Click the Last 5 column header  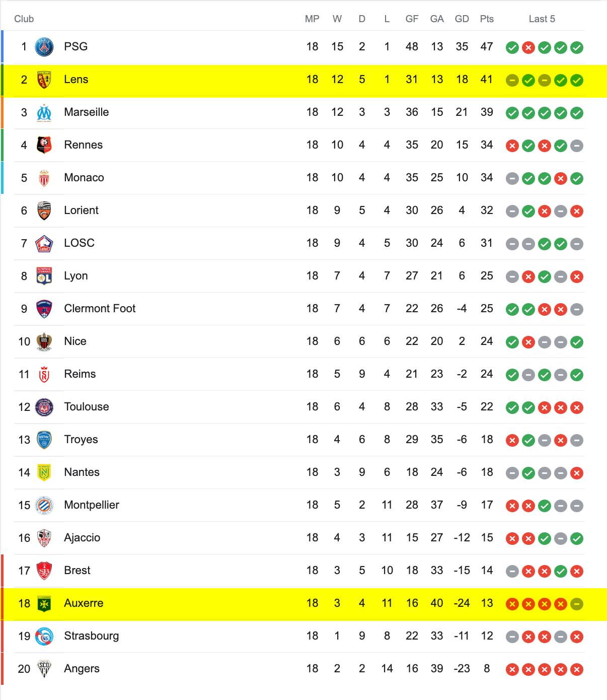[x=542, y=19]
